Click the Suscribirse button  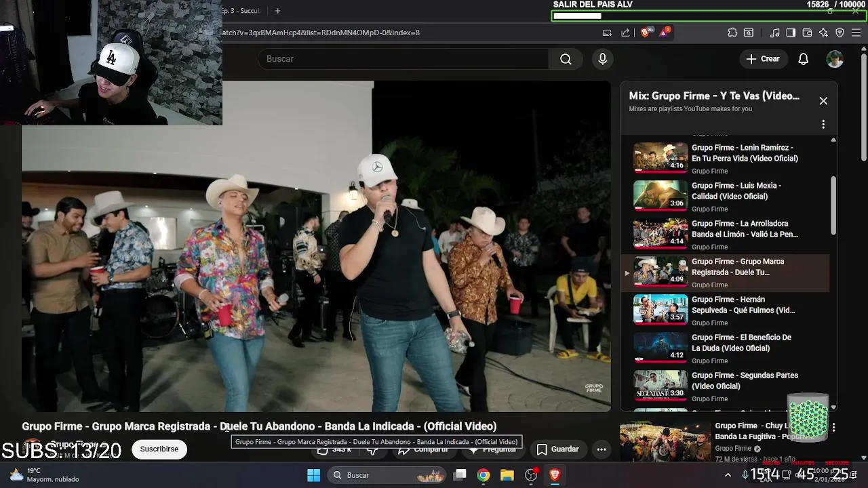[159, 449]
